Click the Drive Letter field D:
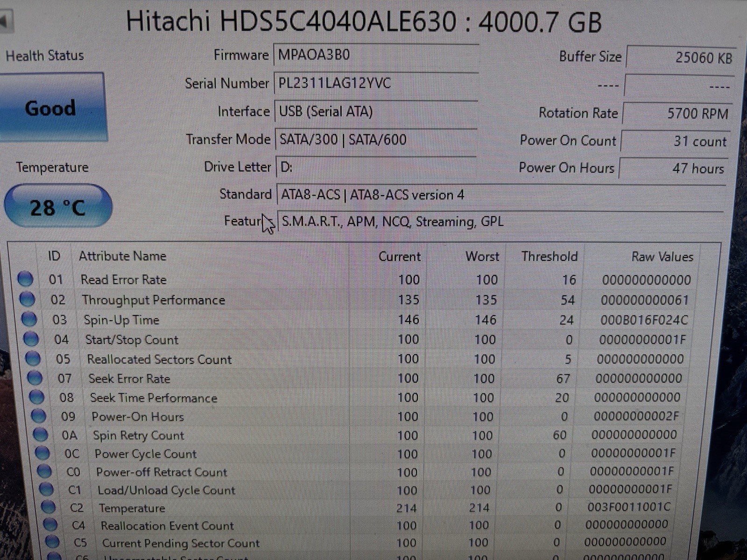The height and width of the screenshot is (560, 747). coord(376,167)
